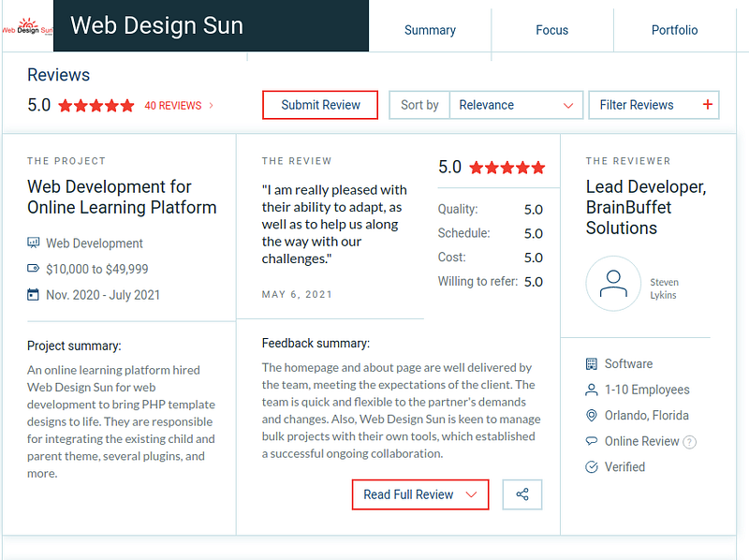Click the Software building icon
This screenshot has width=749, height=560.
[591, 363]
